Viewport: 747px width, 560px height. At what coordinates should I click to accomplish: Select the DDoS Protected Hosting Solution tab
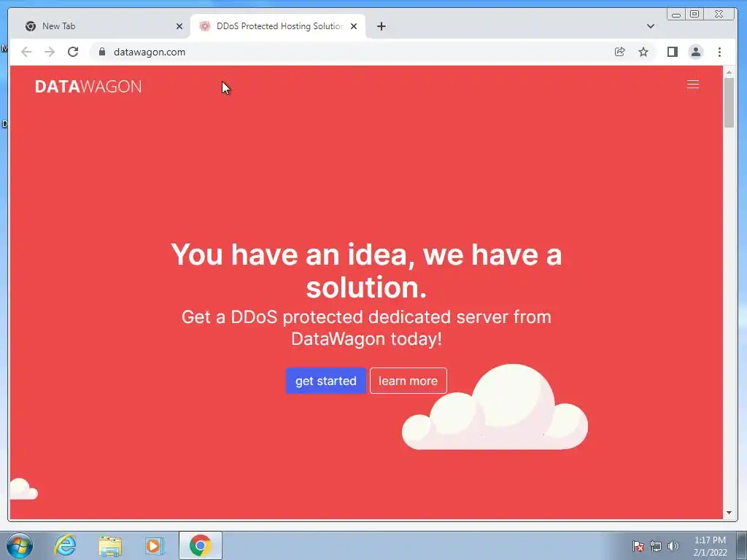click(279, 26)
